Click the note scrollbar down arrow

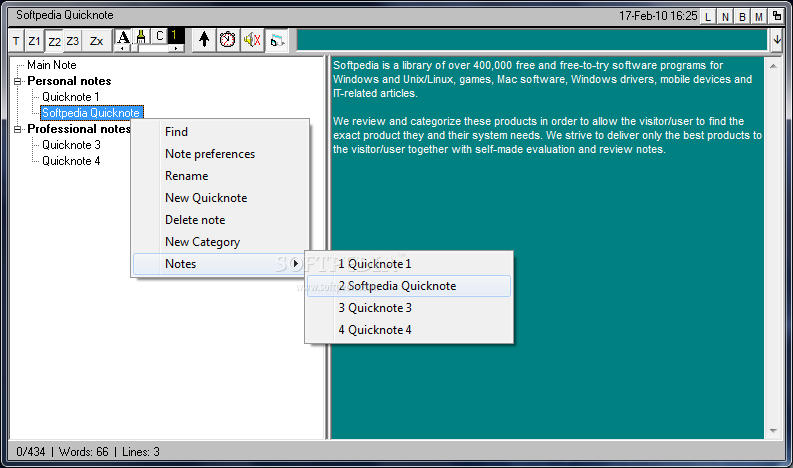(x=773, y=431)
